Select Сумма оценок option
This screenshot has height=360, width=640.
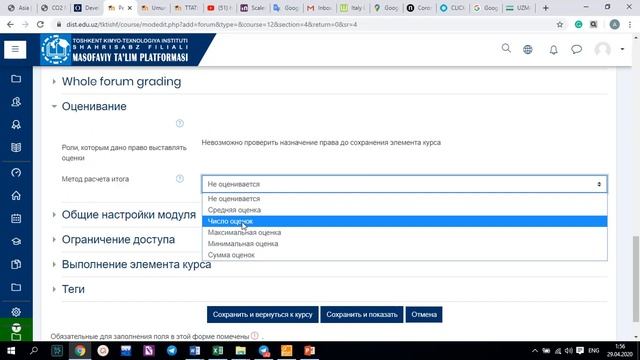404,255
